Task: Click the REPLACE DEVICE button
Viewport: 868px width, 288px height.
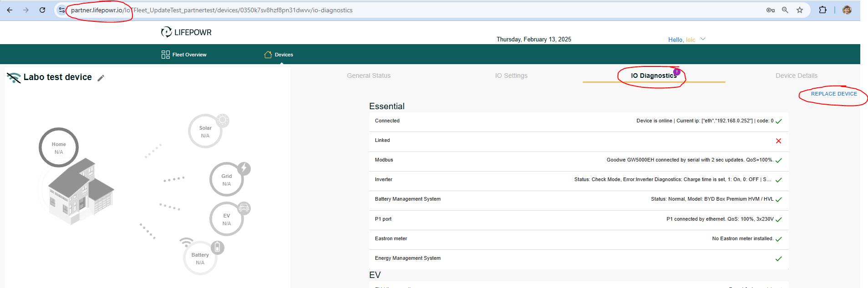Action: tap(834, 94)
